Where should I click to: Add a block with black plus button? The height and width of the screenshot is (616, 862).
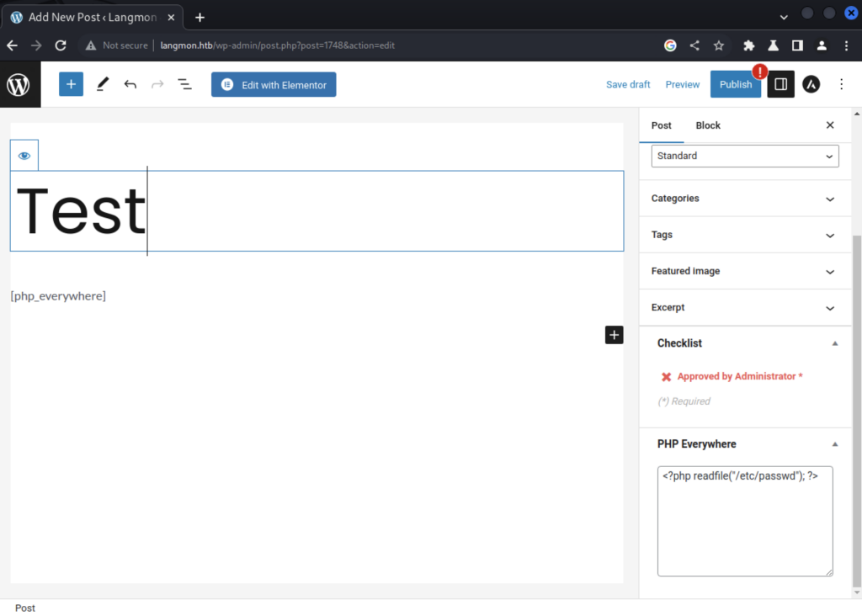tap(614, 335)
